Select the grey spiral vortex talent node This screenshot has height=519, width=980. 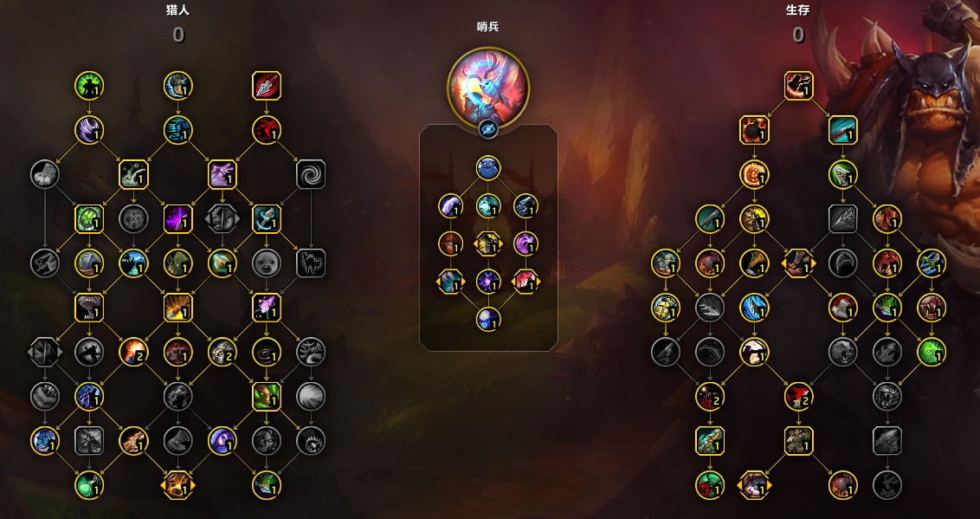(311, 174)
